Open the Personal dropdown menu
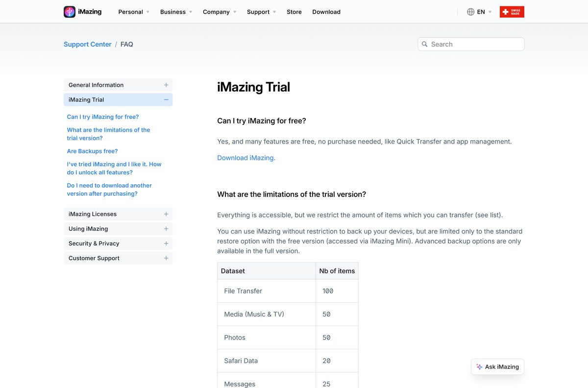 click(x=134, y=12)
